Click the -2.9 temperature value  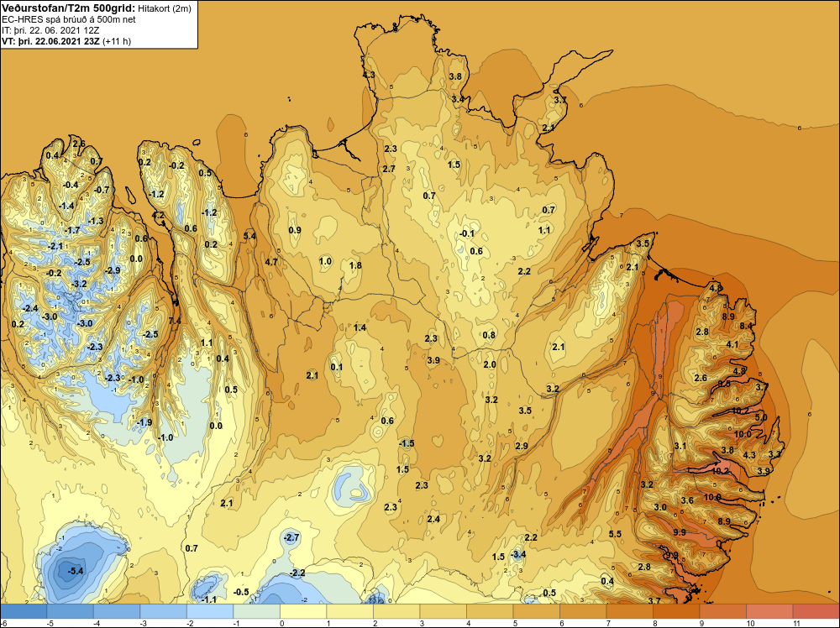113,270
